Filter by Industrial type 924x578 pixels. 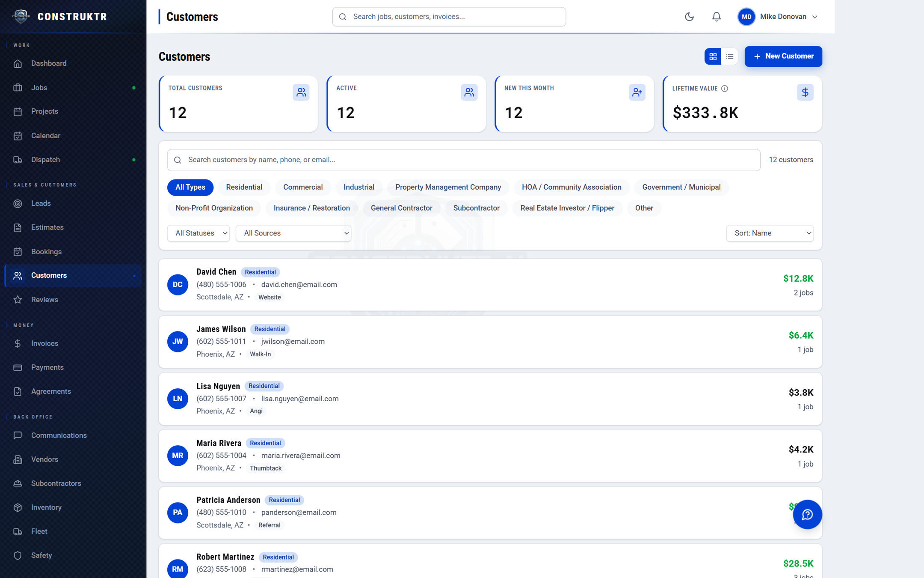[359, 187]
